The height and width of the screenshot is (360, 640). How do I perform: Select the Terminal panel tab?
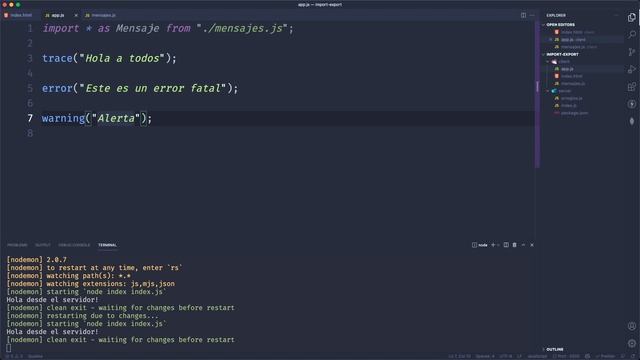(107, 245)
